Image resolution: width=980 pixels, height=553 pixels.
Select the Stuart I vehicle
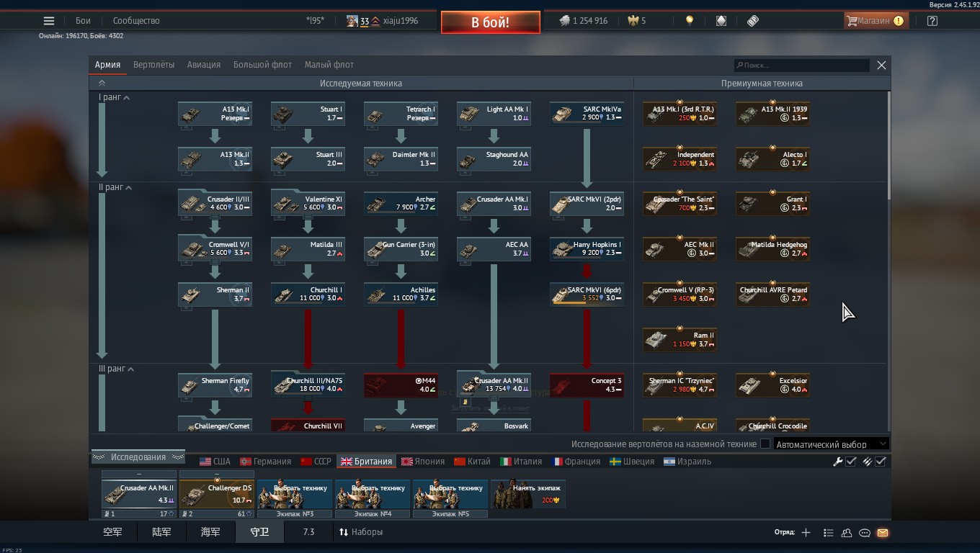[308, 114]
